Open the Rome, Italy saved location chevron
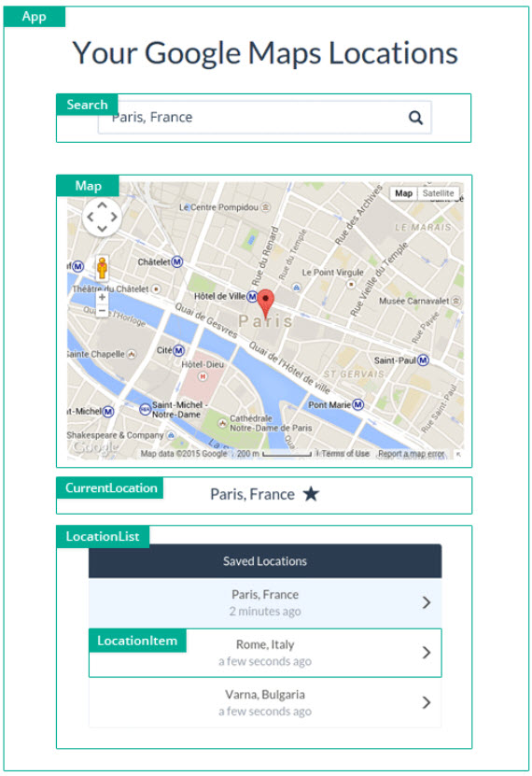The width and height of the screenshot is (532, 776). [x=427, y=653]
